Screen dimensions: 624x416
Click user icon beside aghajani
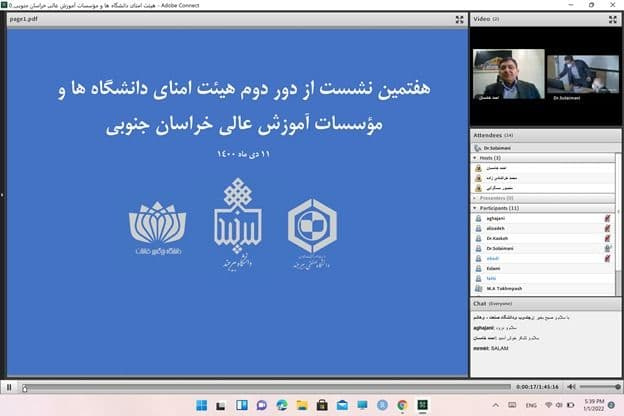pos(479,219)
